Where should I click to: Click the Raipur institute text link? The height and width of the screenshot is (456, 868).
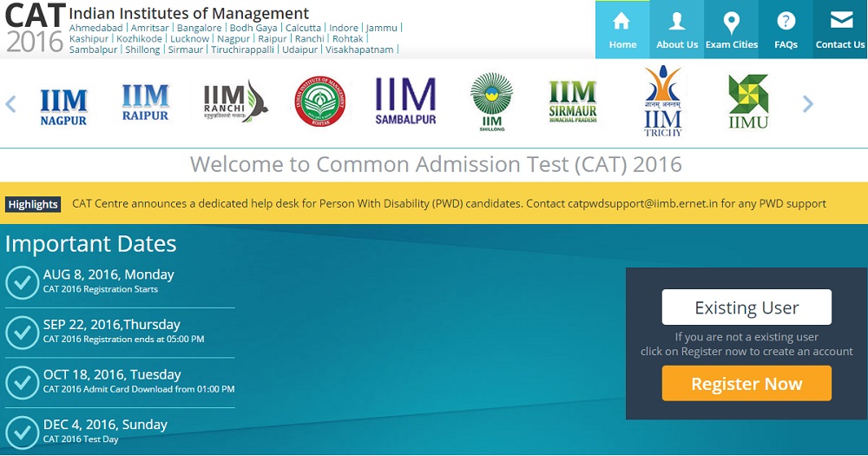coord(273,39)
